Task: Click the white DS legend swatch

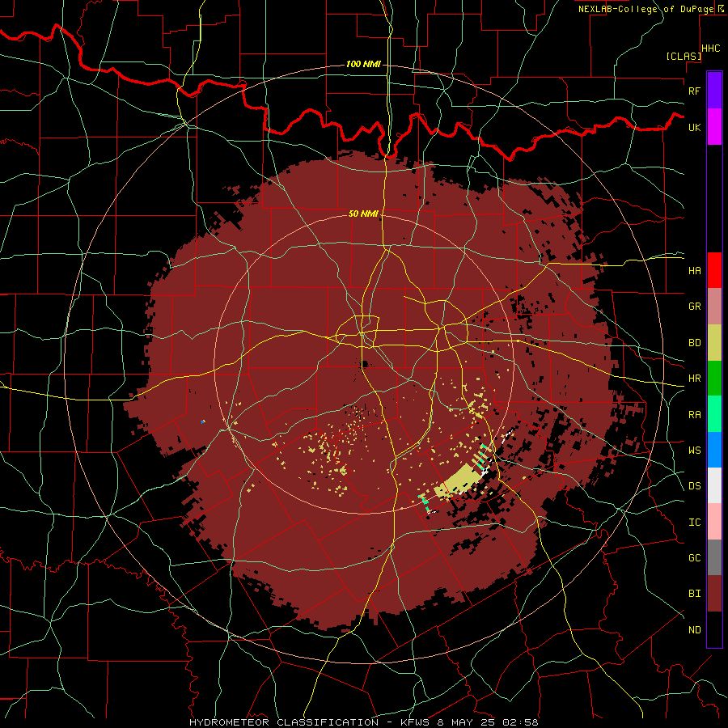Action: (x=714, y=485)
